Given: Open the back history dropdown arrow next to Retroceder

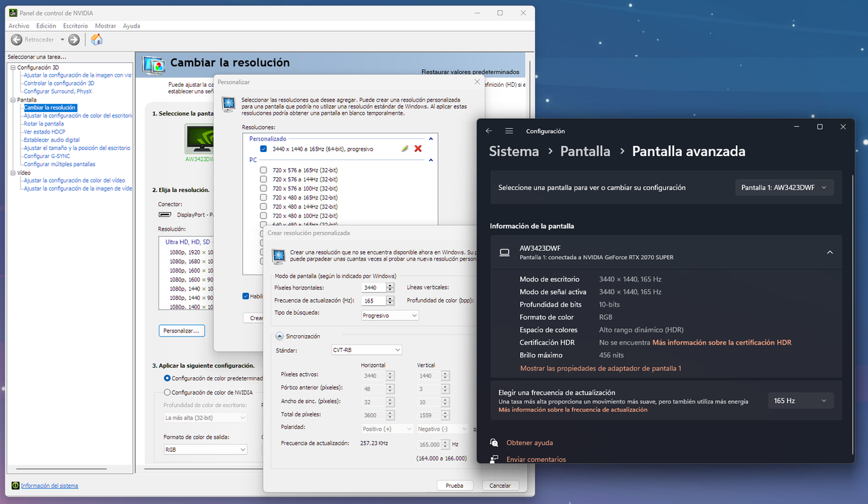Looking at the screenshot, I should (62, 40).
